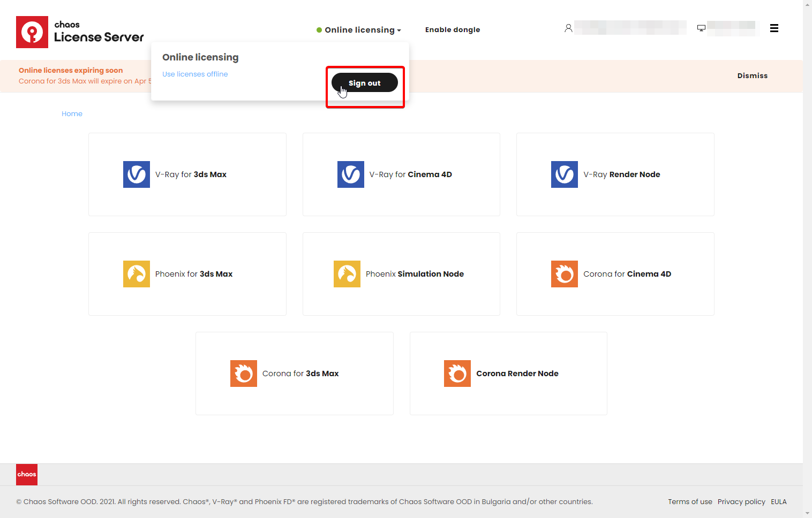812x518 pixels.
Task: Collapse the Online licensing dropdown
Action: [x=359, y=30]
